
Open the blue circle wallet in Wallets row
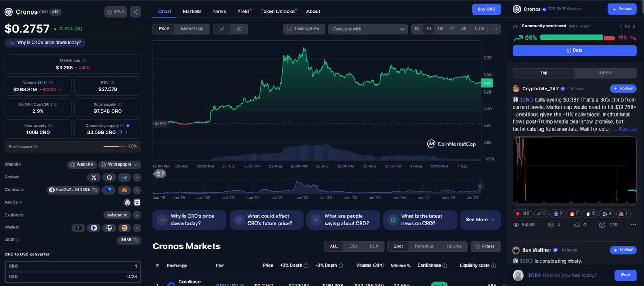click(94, 227)
